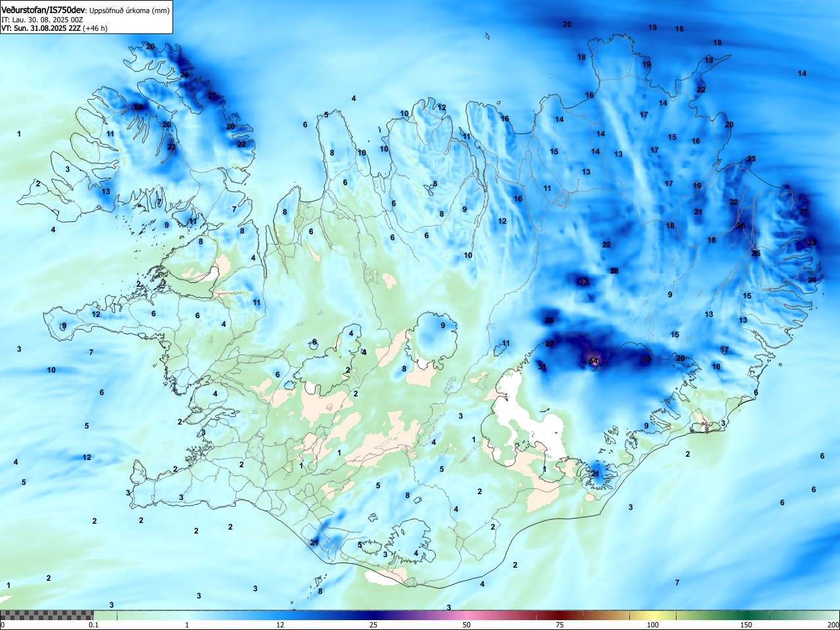
Task: Click the (+46 h) forecast offset text
Action: 95,28
